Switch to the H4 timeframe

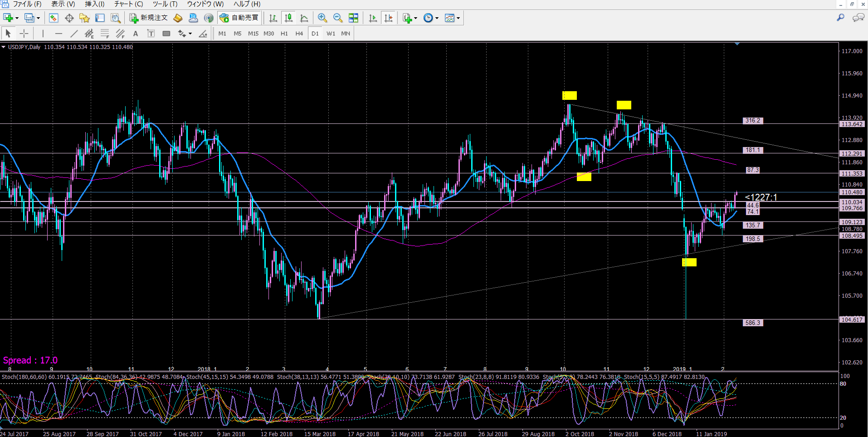(x=299, y=33)
